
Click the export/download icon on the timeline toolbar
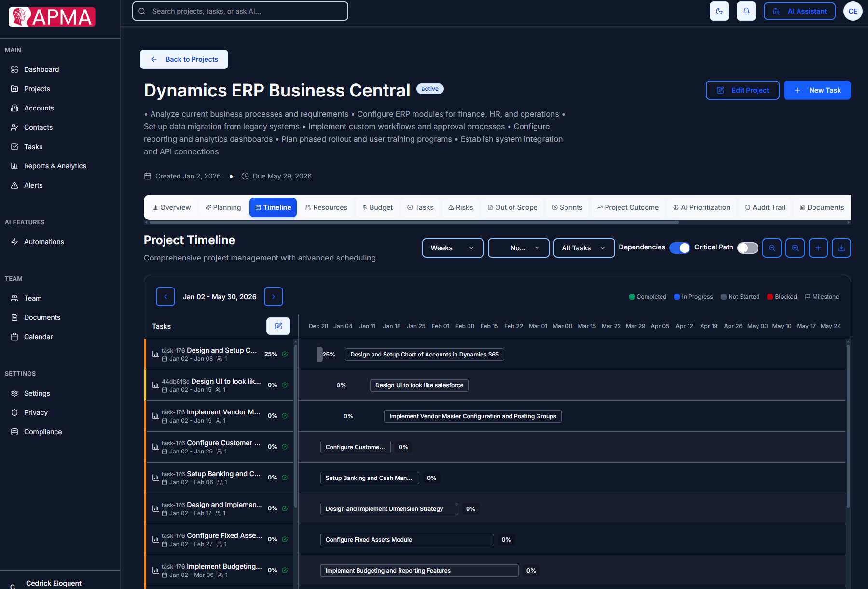(841, 248)
